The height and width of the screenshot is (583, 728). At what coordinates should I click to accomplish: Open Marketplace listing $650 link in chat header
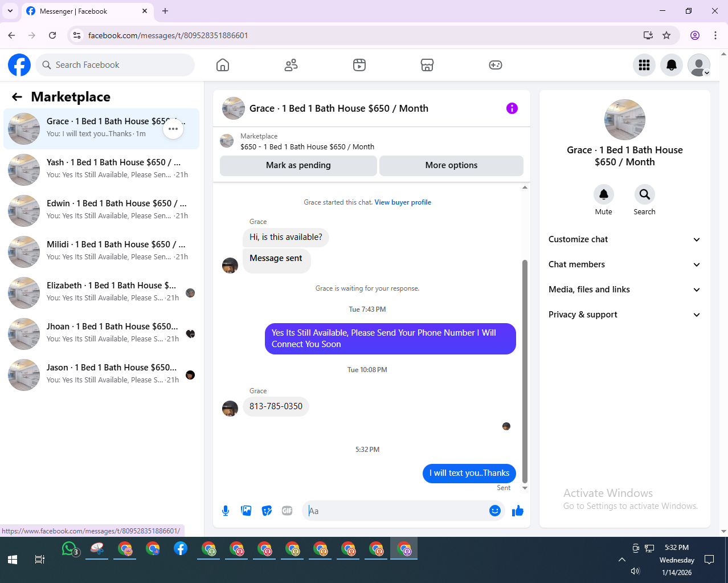pyautogui.click(x=307, y=146)
